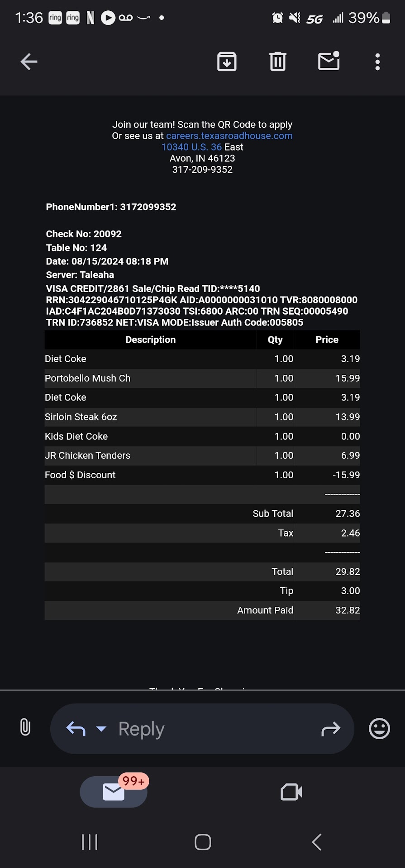
Task: Open the three-dot more options menu
Action: click(377, 62)
